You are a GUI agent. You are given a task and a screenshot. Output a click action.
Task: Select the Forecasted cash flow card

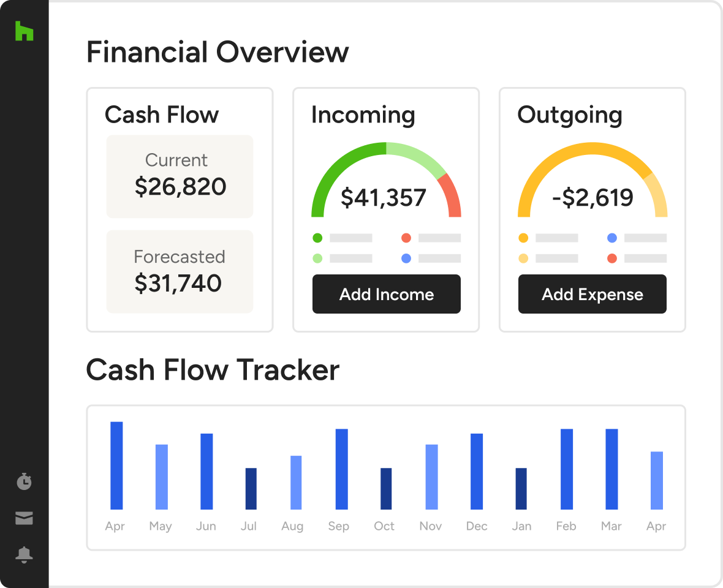pyautogui.click(x=180, y=272)
